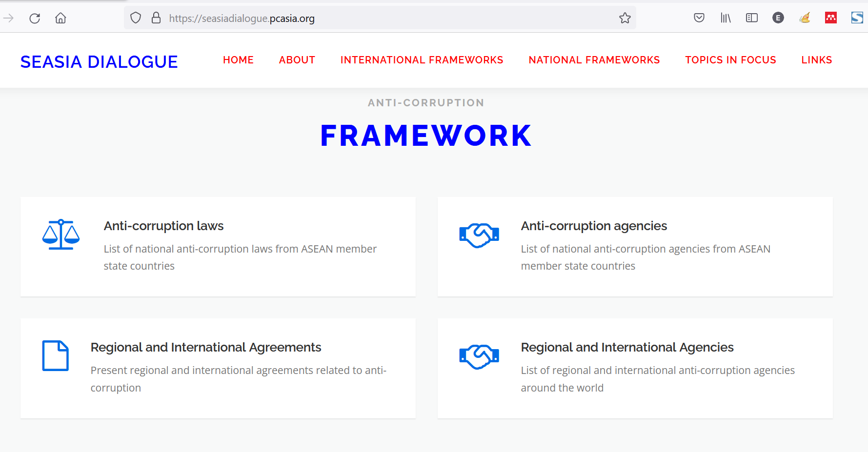
Task: Open the LINKS menu item
Action: click(817, 60)
